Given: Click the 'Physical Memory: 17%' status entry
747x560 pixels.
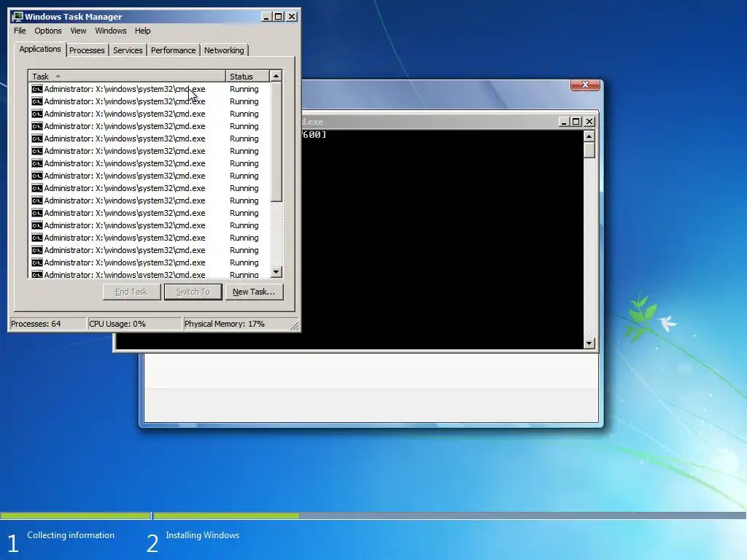Looking at the screenshot, I should pyautogui.click(x=236, y=324).
